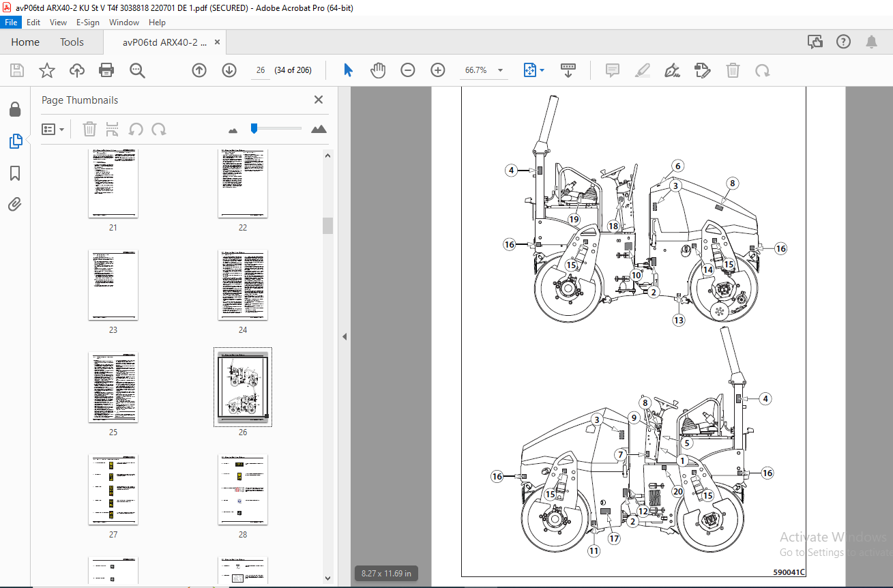Open the Window menu
893x588 pixels.
point(124,23)
